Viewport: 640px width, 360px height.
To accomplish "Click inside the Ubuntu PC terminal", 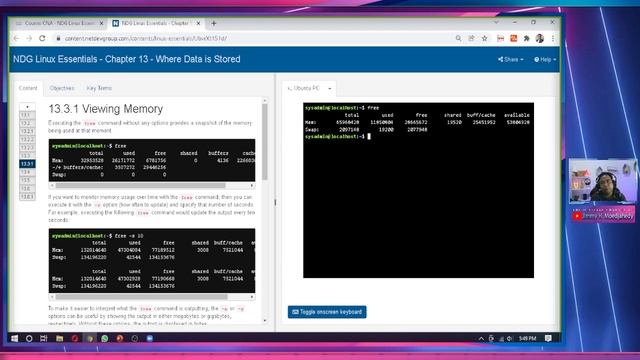I will pyautogui.click(x=418, y=190).
